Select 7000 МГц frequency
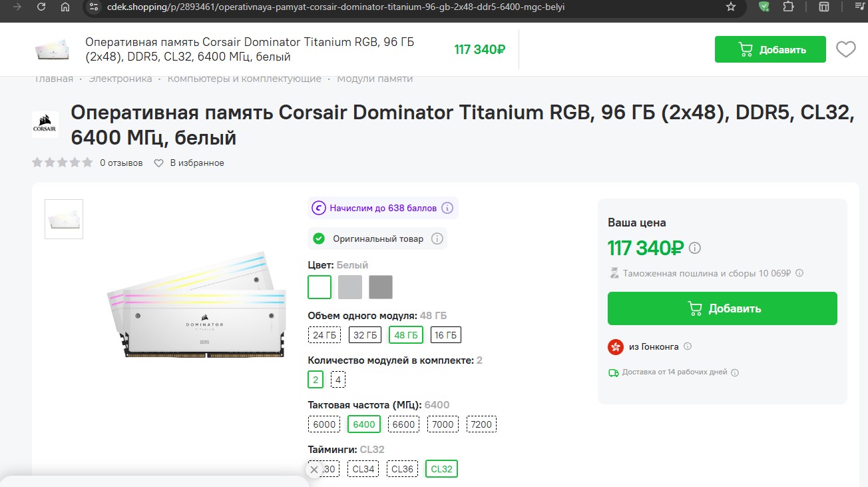The image size is (868, 487). point(443,424)
